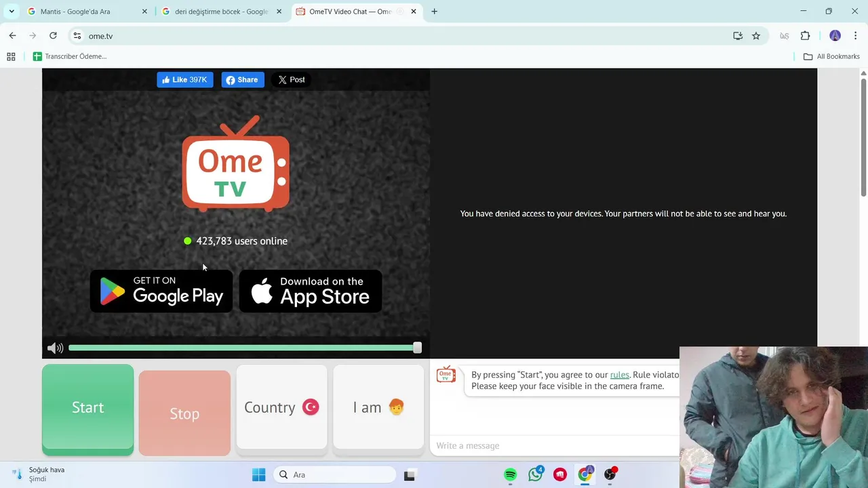Click the '423,783 users online' text
The height and width of the screenshot is (488, 868).
point(242,241)
